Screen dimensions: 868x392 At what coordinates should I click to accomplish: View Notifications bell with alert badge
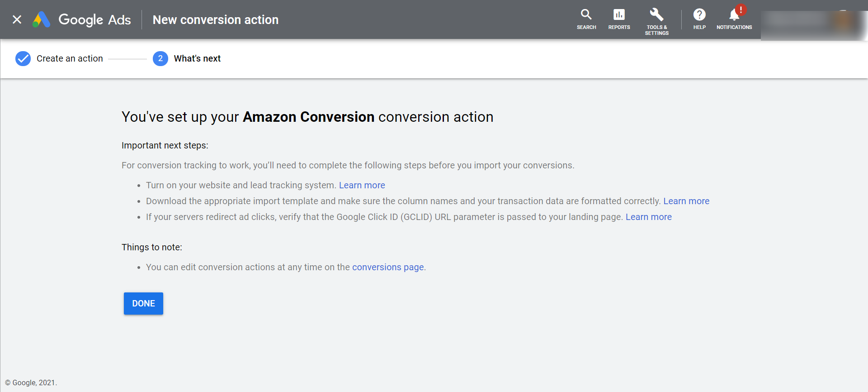(x=734, y=18)
